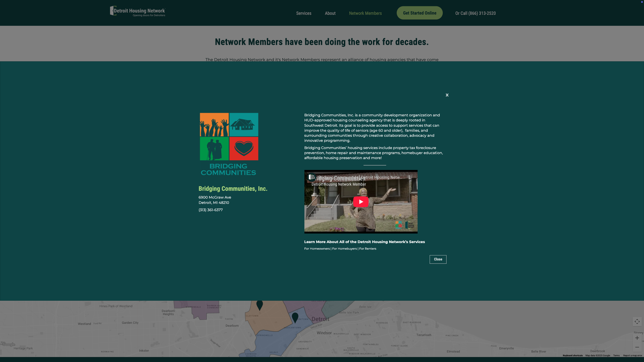Play the Bridging Communities YouTube video
The height and width of the screenshot is (362, 644).
361,202
